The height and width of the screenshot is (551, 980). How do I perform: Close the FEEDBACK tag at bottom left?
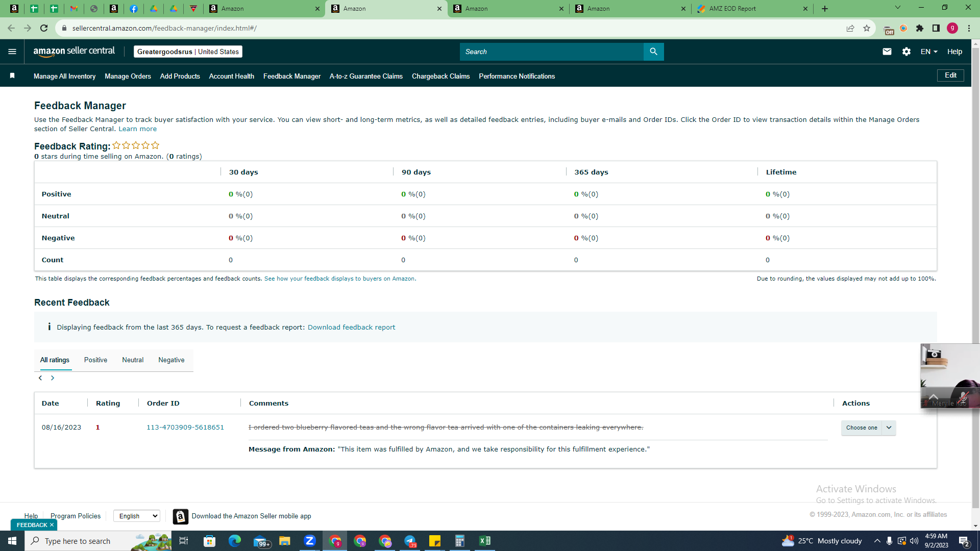coord(52,525)
